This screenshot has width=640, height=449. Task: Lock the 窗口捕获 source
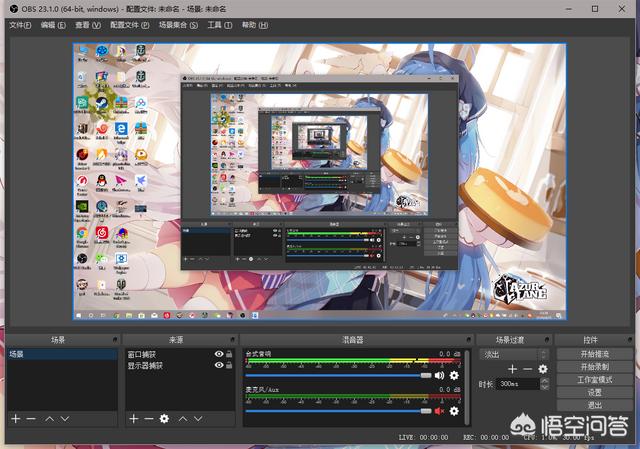coord(229,354)
